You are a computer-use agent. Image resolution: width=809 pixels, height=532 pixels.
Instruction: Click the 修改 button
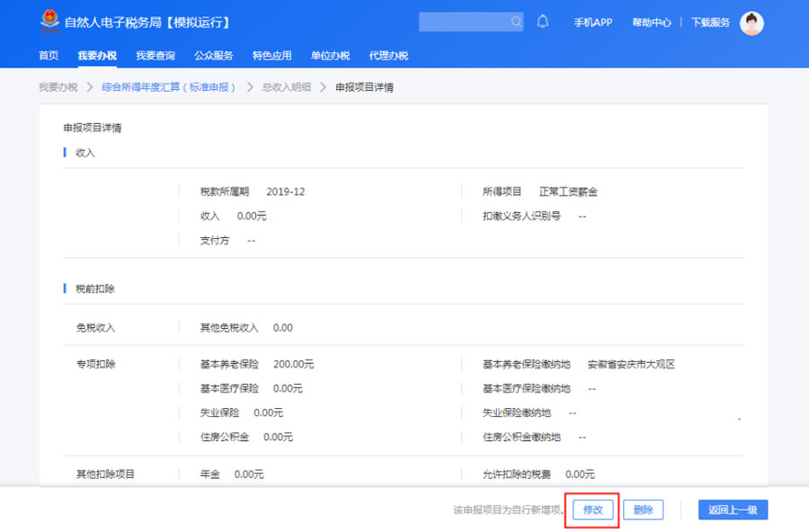592,510
